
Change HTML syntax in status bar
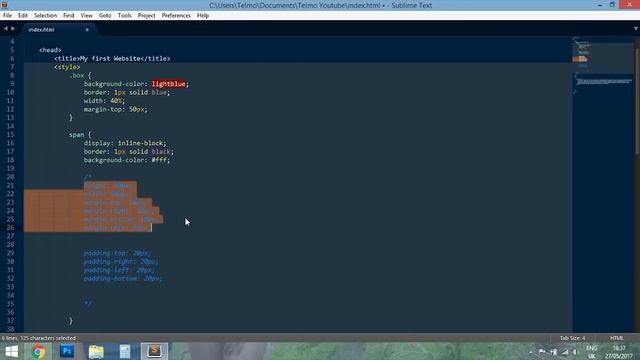pos(616,338)
